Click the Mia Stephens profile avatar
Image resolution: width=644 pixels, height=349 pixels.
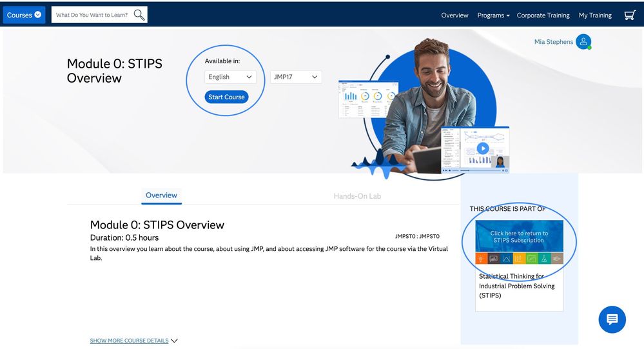click(583, 41)
